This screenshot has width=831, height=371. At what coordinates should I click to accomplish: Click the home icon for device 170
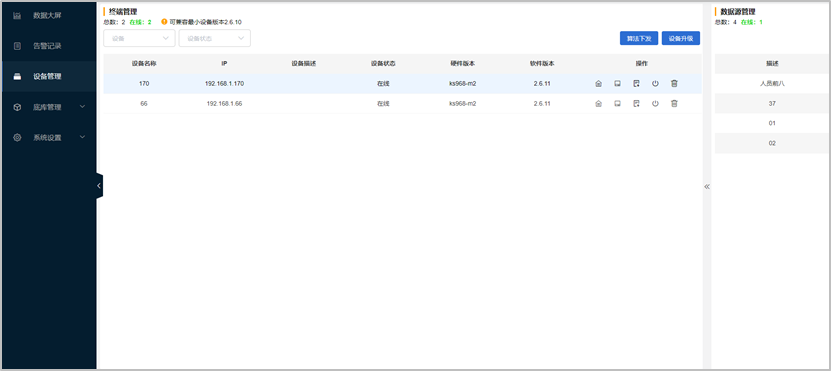click(598, 84)
